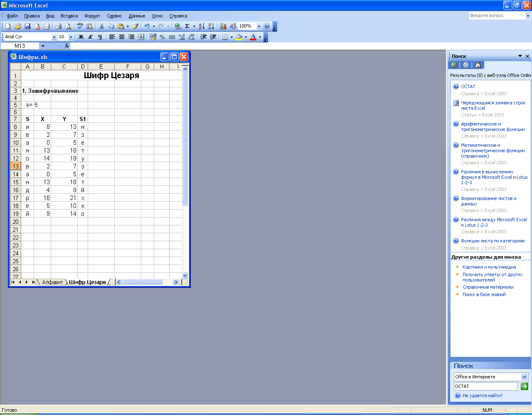This screenshot has height=415, width=532.
Task: Open the Вставка menu
Action: point(69,16)
